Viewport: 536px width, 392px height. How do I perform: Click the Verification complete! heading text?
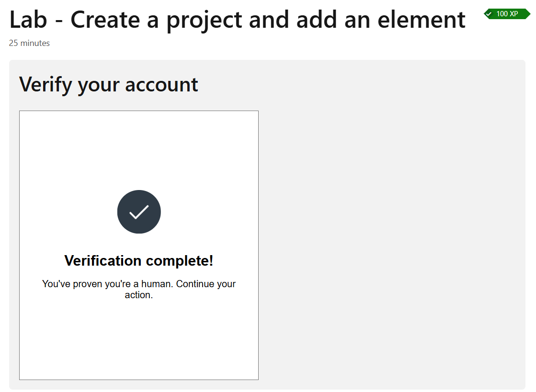pos(138,260)
